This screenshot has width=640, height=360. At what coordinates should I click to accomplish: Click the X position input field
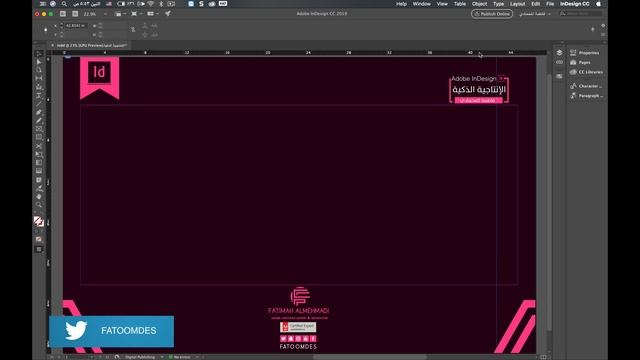pos(75,26)
